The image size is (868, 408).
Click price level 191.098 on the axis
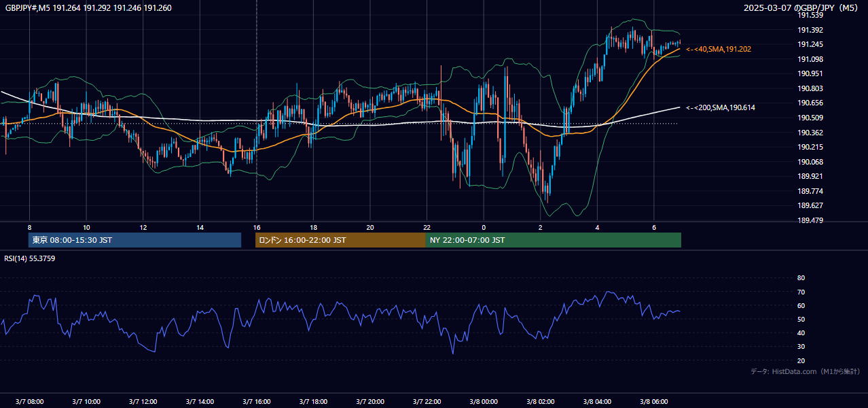pyautogui.click(x=810, y=59)
